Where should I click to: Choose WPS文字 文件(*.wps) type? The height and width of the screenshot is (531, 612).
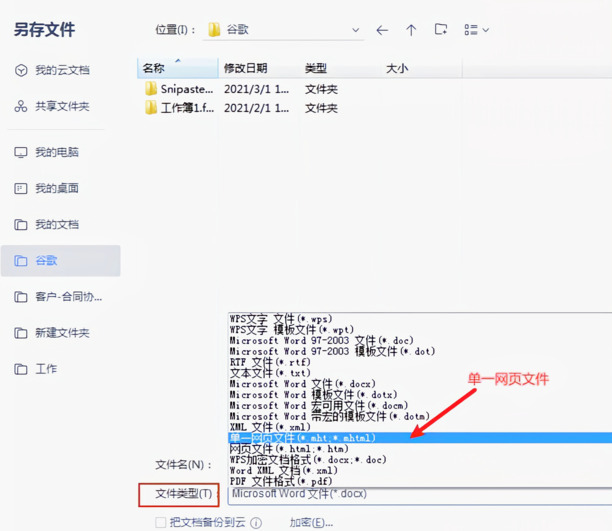(x=420, y=319)
